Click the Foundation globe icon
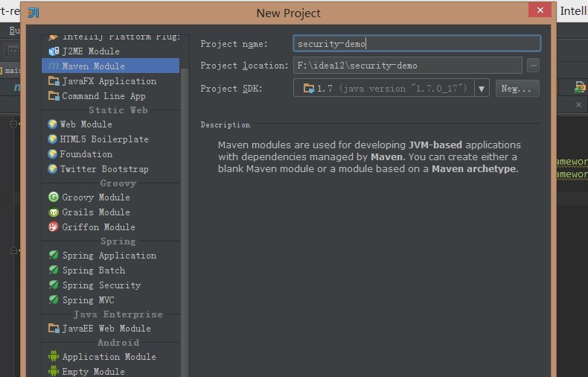 point(53,154)
